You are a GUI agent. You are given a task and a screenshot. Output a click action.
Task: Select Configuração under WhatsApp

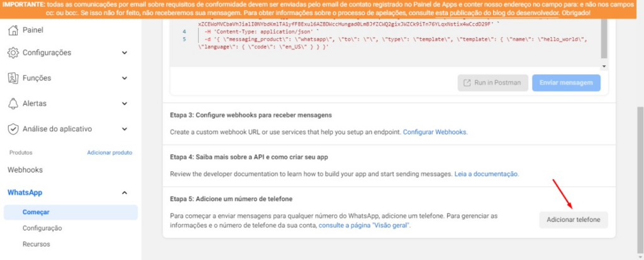pos(42,228)
